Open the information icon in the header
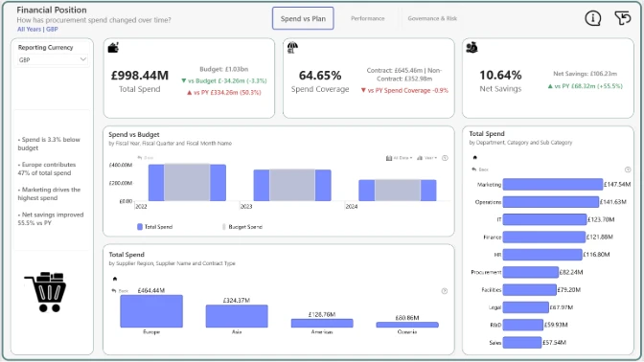This screenshot has width=644, height=362. point(592,18)
